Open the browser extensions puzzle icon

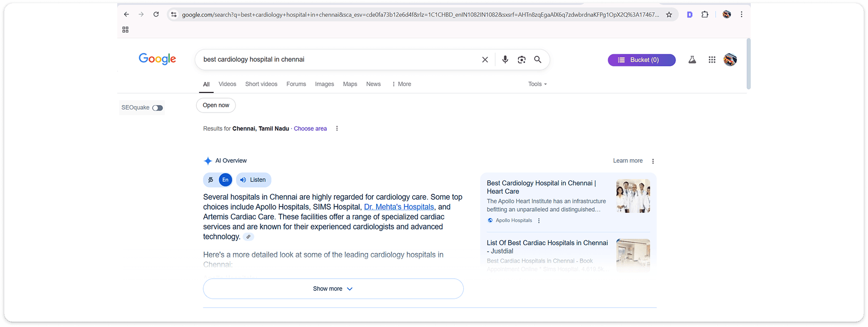[x=705, y=15]
